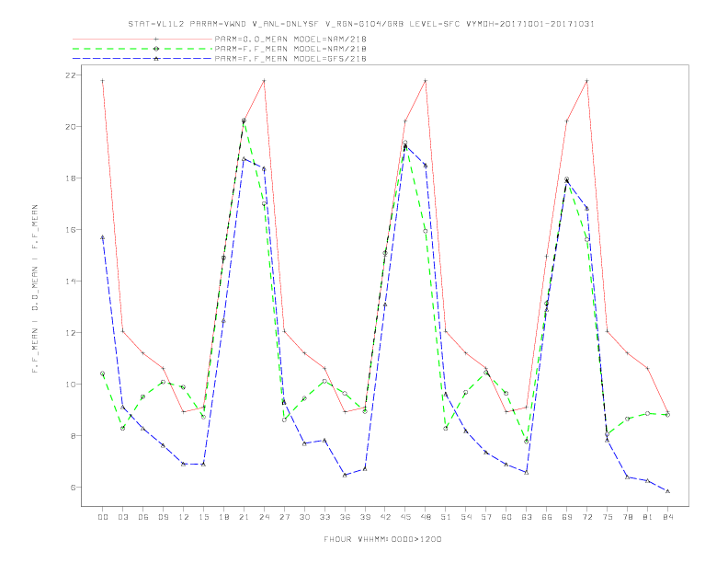Click x-axis forecast hour label 03

pos(122,517)
